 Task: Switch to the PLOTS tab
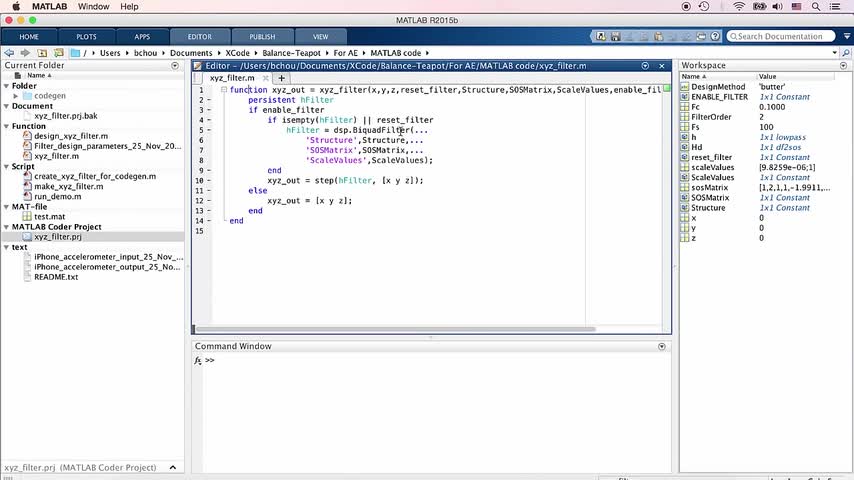(x=86, y=37)
